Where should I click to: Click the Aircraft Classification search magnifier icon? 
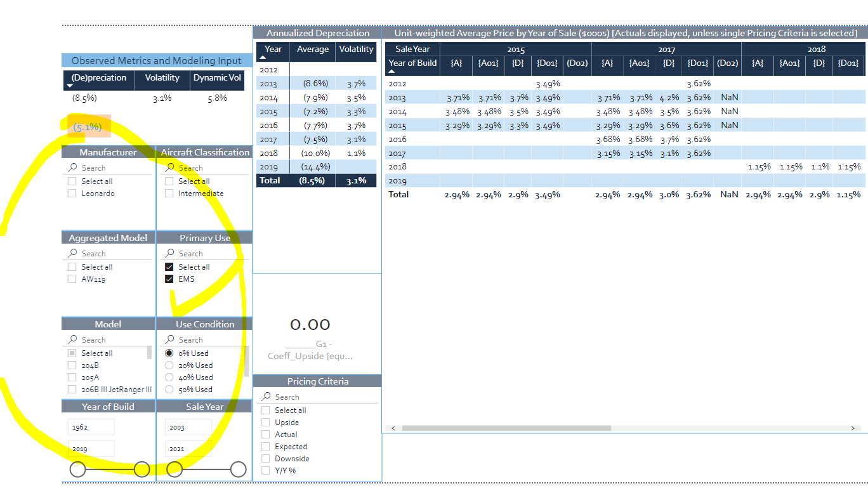coord(170,168)
